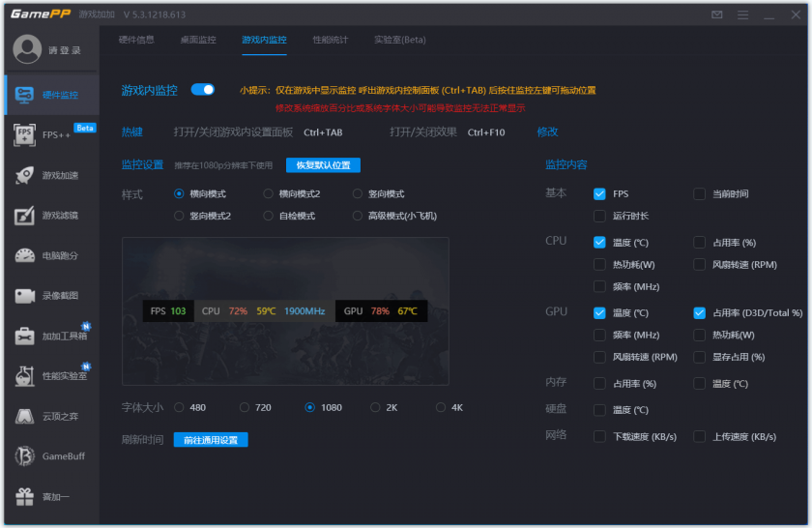Select font size 720 radio button
812x528 pixels.
click(245, 408)
